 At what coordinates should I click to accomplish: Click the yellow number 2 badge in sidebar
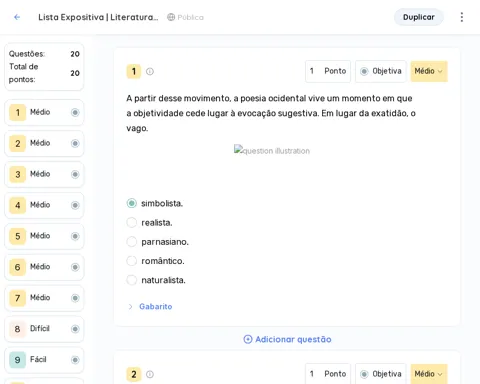18,143
